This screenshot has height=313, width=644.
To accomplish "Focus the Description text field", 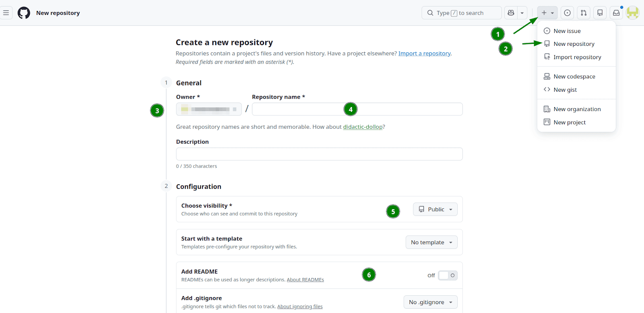I will [x=319, y=154].
